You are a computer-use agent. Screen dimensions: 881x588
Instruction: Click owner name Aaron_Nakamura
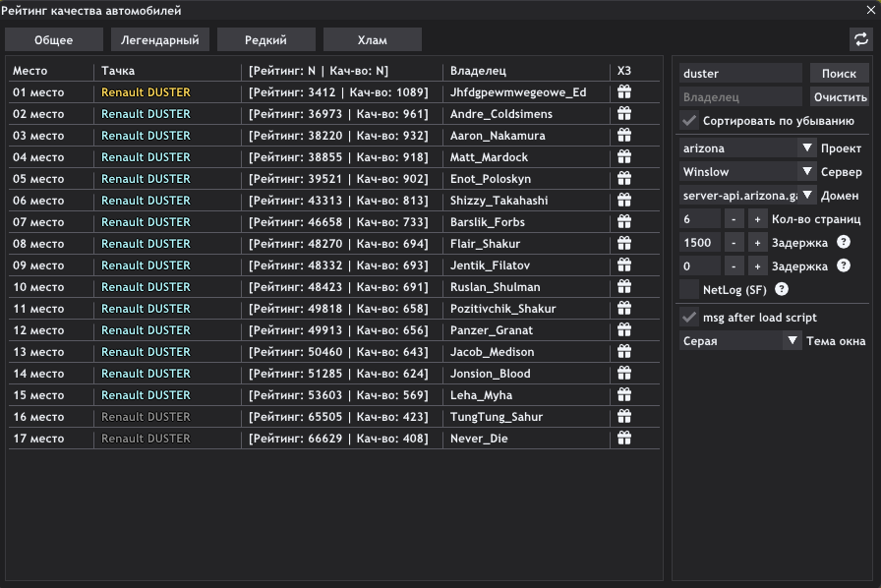point(498,136)
